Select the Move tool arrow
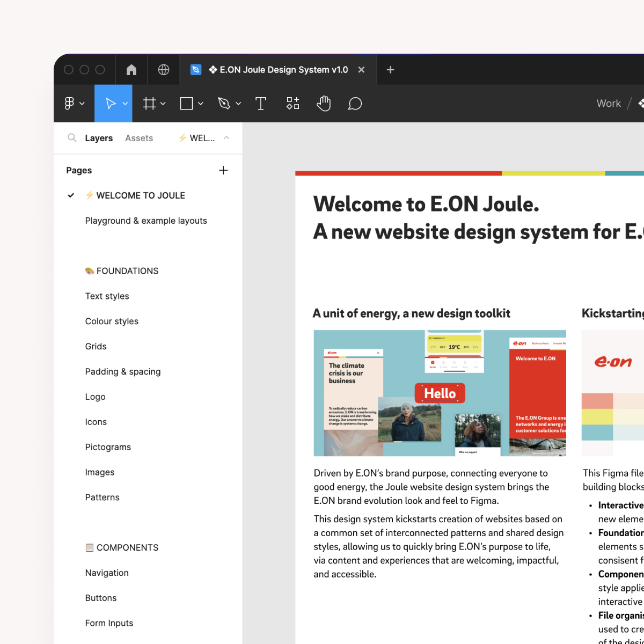 (x=111, y=104)
